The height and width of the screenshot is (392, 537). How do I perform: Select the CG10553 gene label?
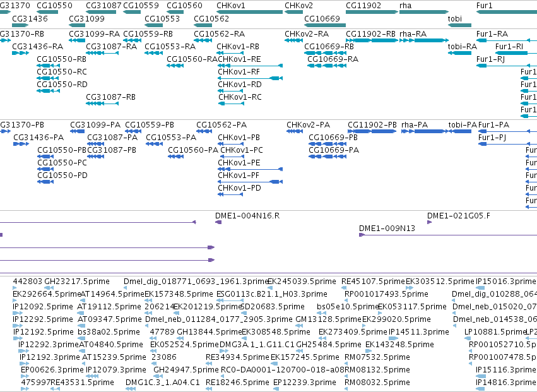[x=162, y=18]
